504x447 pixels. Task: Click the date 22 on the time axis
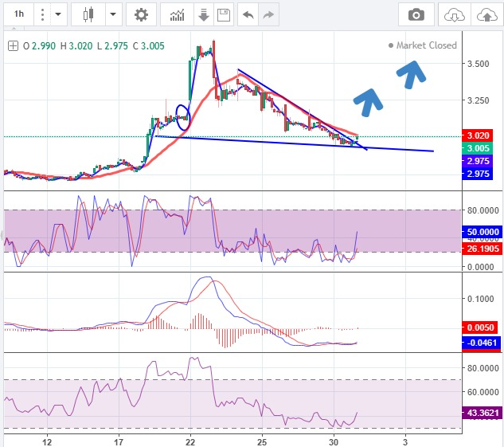tap(191, 441)
